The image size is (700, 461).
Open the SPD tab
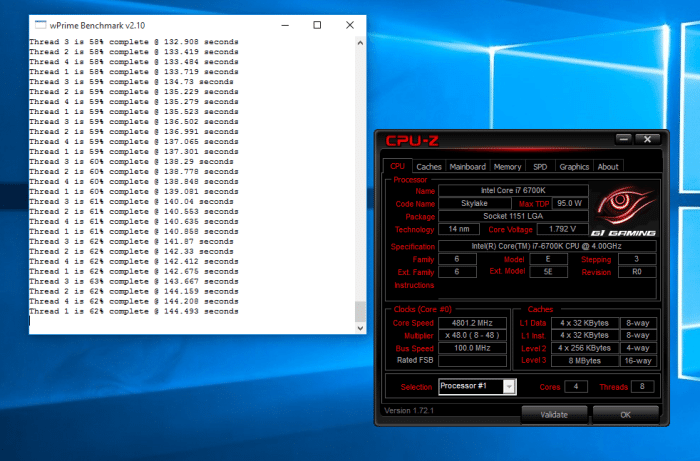(x=540, y=167)
